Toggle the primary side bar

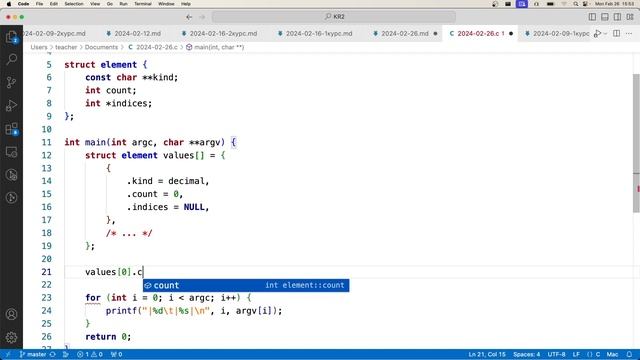pos(592,17)
